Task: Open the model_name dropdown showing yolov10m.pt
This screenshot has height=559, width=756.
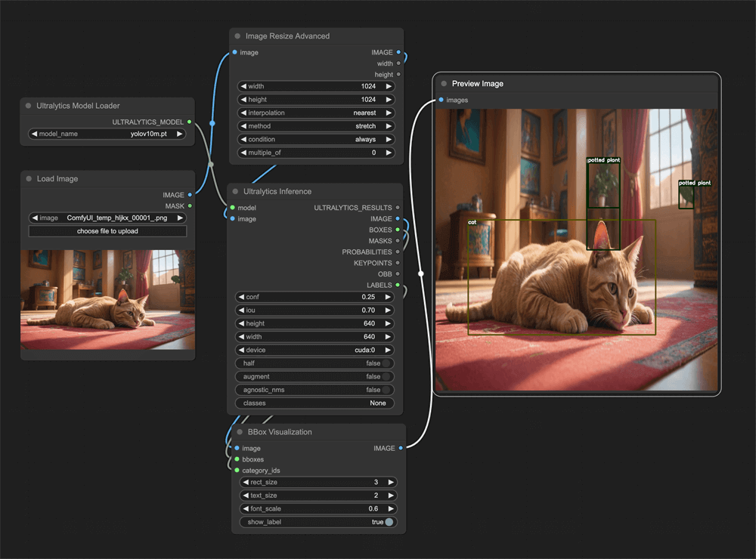Action: (x=107, y=134)
